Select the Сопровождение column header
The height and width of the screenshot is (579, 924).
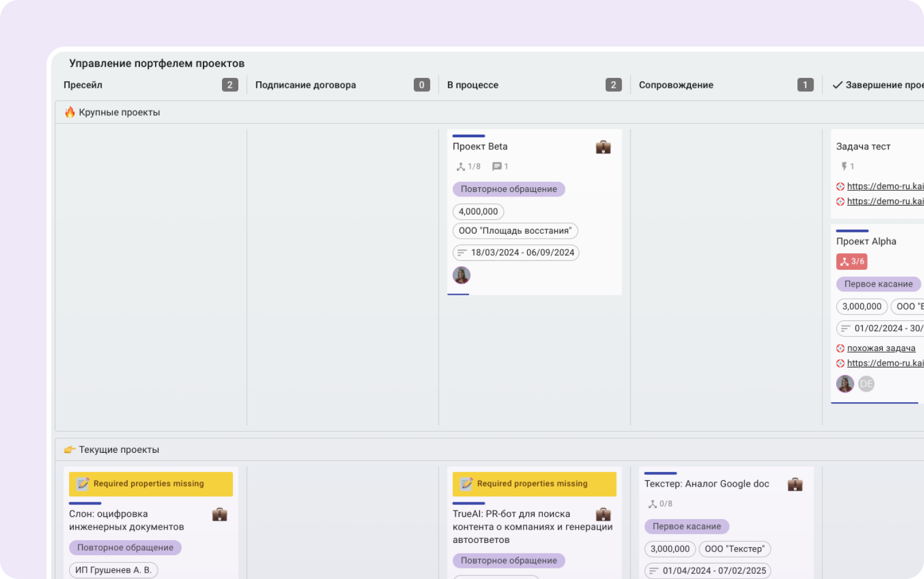pos(676,85)
